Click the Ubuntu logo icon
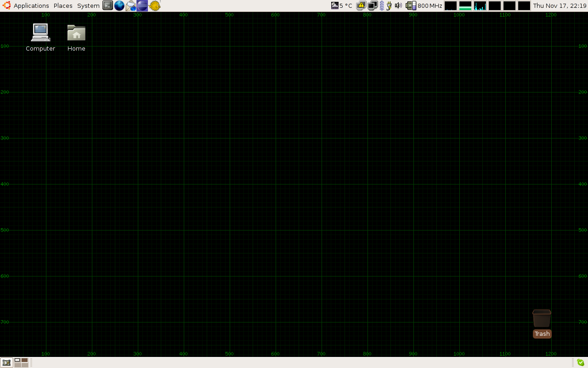Viewport: 588px width, 368px height. click(x=6, y=6)
